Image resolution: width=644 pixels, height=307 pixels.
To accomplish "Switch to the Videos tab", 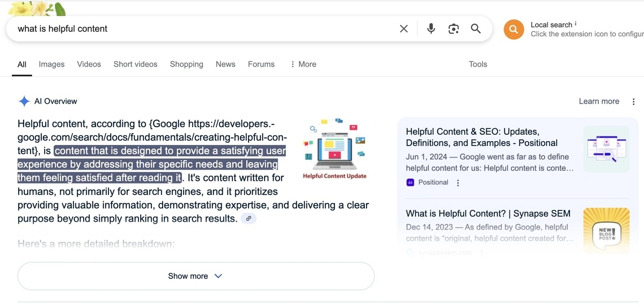I will pyautogui.click(x=89, y=64).
